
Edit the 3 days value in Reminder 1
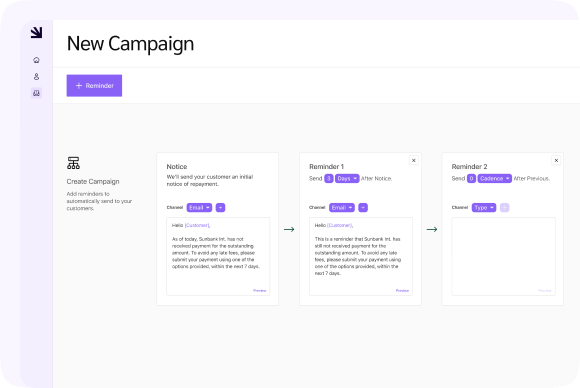point(328,179)
